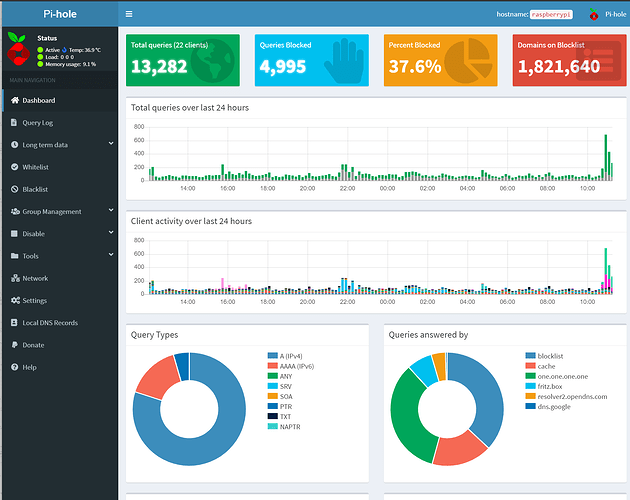Toggle AAAA (IPv6) series in legend
This screenshot has width=630, height=500.
299,366
